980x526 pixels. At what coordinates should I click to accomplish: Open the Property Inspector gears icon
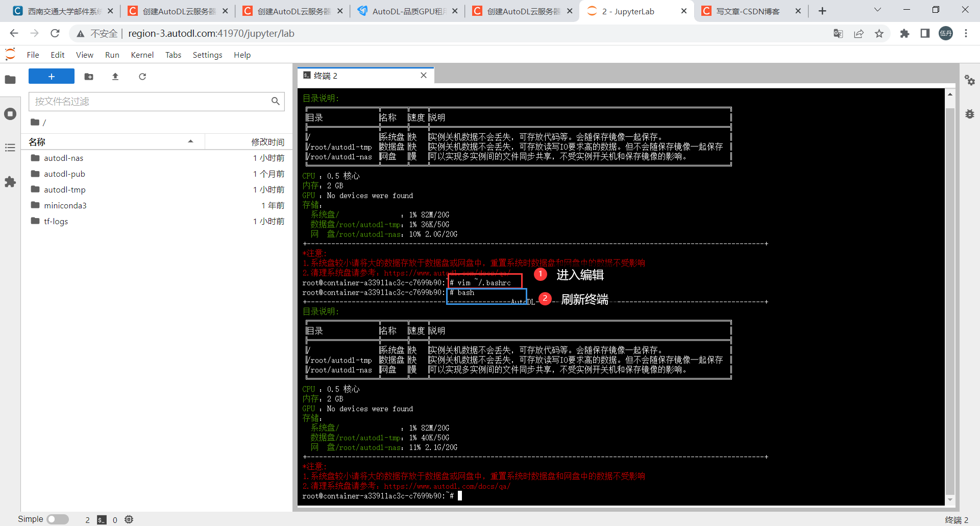pyautogui.click(x=970, y=80)
